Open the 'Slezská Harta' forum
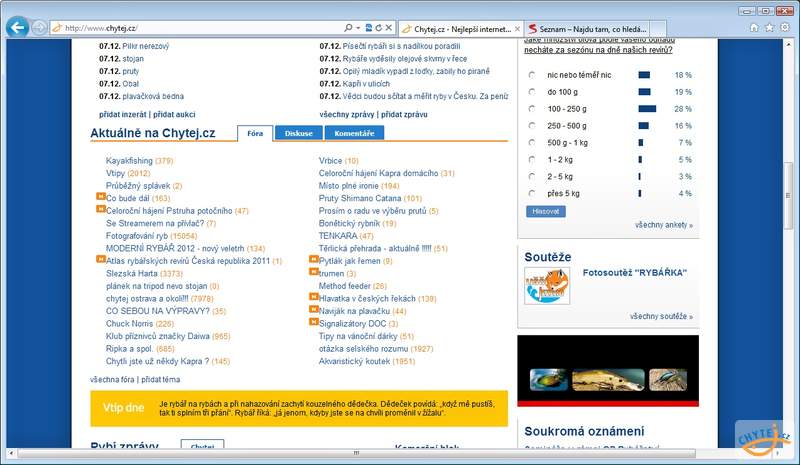Image resolution: width=800 pixels, height=465 pixels. click(x=132, y=274)
